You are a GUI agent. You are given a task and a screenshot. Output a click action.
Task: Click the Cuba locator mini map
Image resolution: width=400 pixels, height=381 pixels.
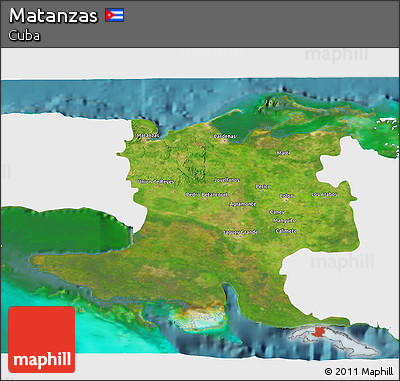(333, 341)
